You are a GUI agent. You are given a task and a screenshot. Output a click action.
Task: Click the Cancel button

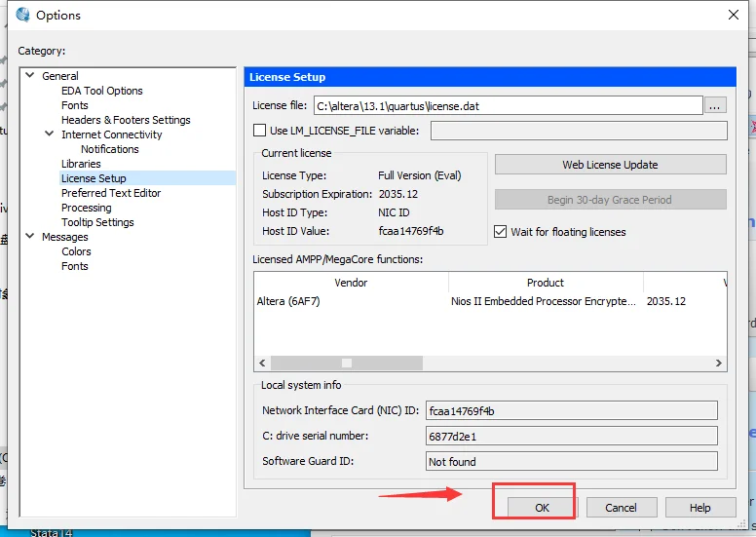(621, 508)
